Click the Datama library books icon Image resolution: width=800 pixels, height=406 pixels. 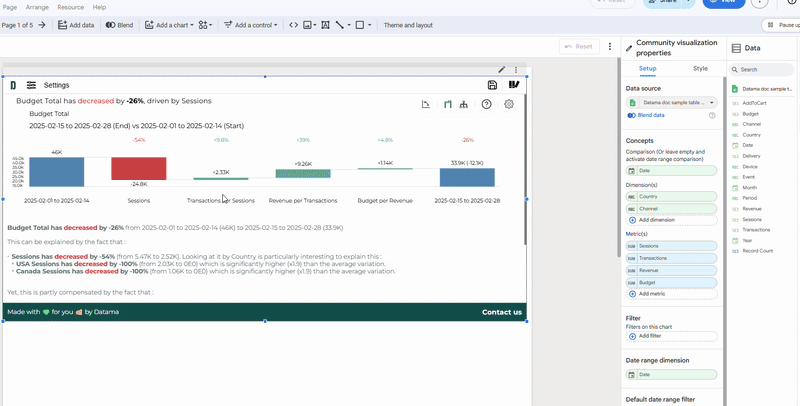point(514,85)
